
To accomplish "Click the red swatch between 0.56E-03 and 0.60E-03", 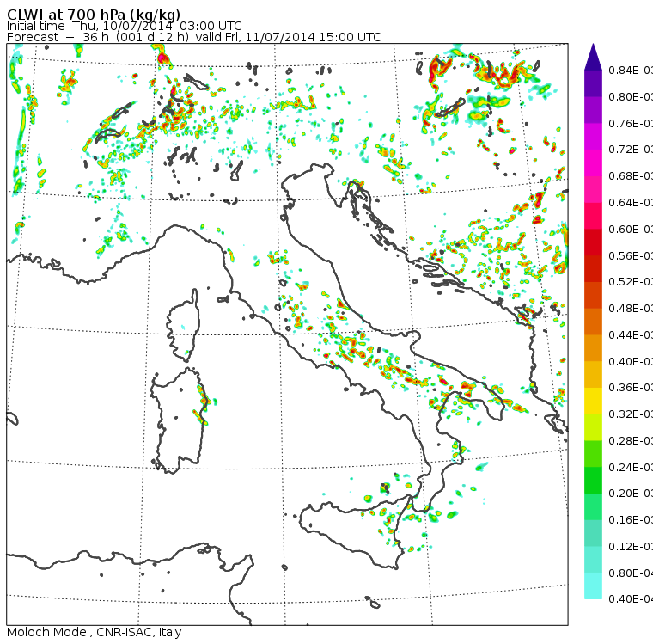I will 593,242.
